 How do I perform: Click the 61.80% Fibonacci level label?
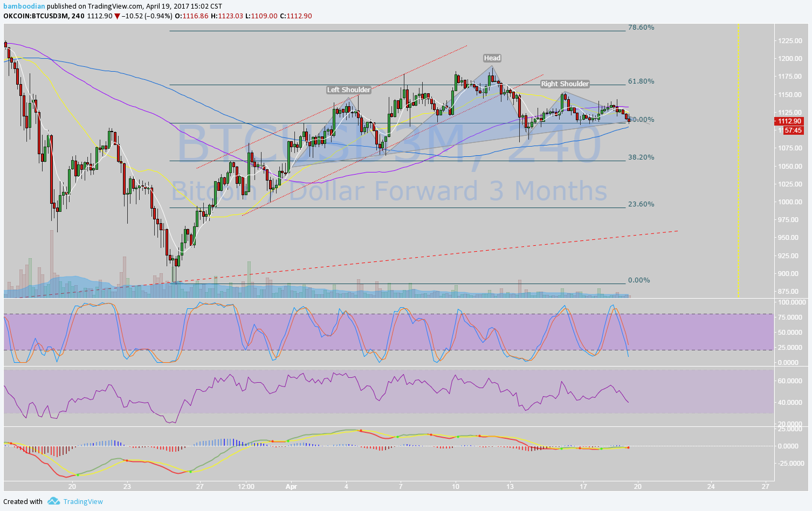pyautogui.click(x=641, y=81)
